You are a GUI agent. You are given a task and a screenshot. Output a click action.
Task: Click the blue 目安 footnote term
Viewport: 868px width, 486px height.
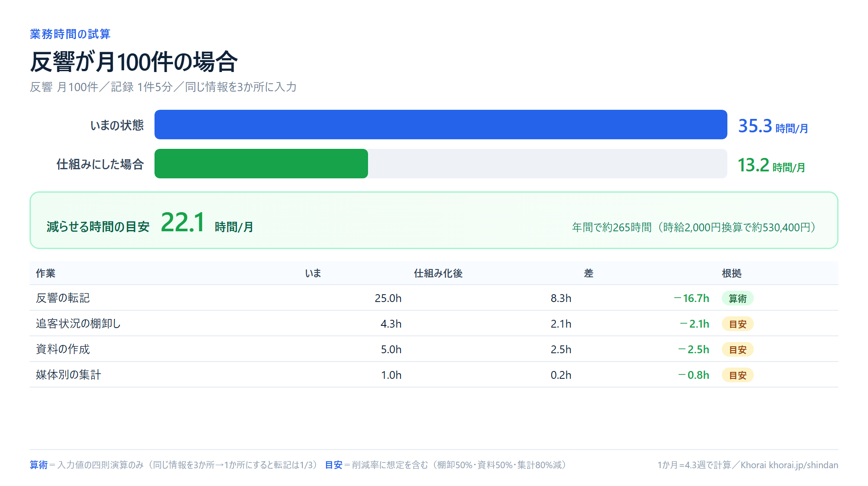coord(334,465)
